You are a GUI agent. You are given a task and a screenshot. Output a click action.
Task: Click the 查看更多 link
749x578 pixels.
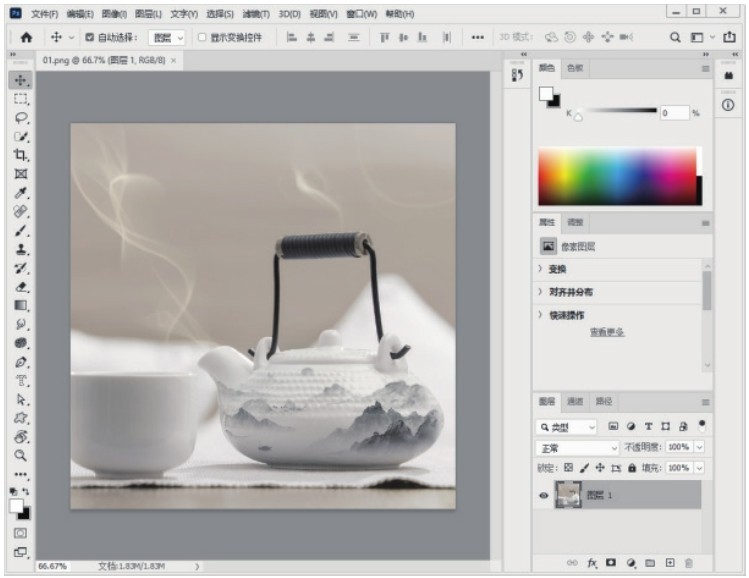click(x=606, y=332)
